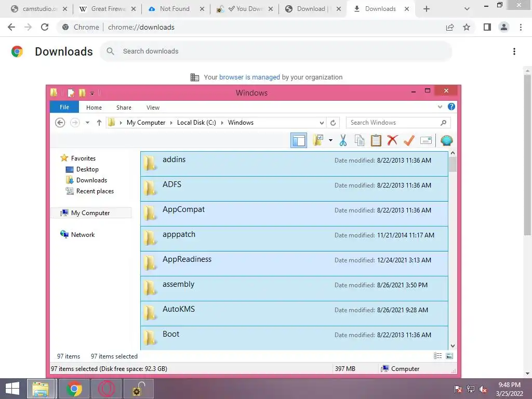Select the AppReadiness folder
Viewport: 532px width, 399px height.
pyautogui.click(x=294, y=263)
